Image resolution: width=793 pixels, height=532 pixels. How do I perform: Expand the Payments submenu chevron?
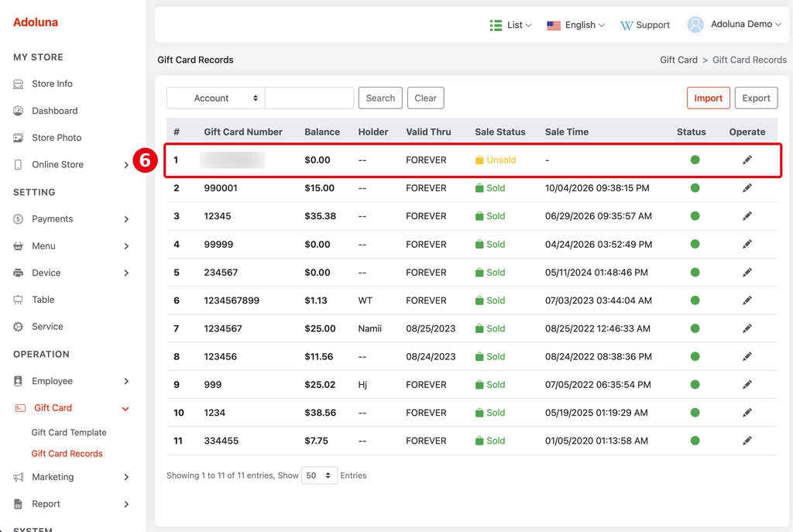(x=126, y=219)
